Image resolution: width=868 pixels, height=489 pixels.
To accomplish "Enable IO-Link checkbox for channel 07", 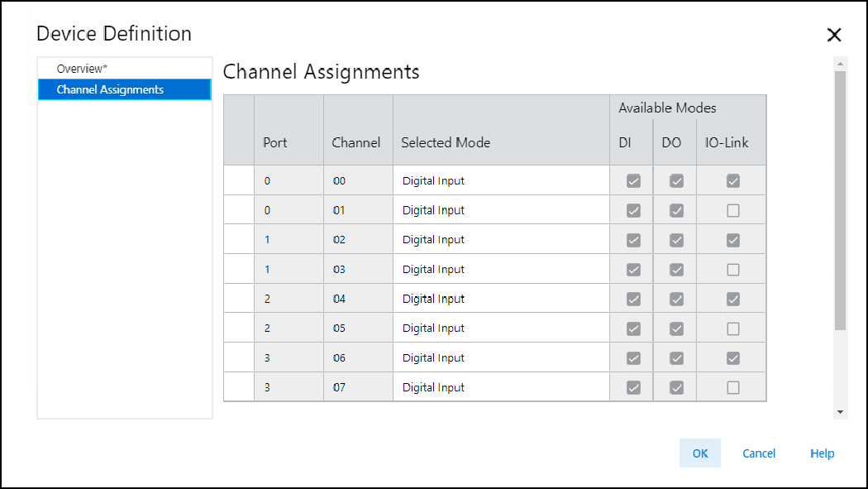I will pyautogui.click(x=732, y=388).
